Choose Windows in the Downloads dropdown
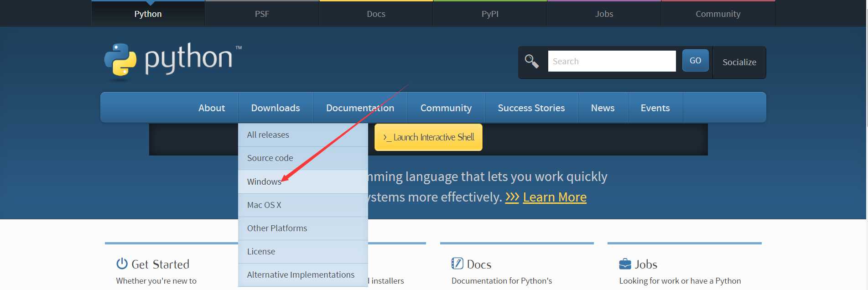This screenshot has height=290, width=868. [x=303, y=181]
